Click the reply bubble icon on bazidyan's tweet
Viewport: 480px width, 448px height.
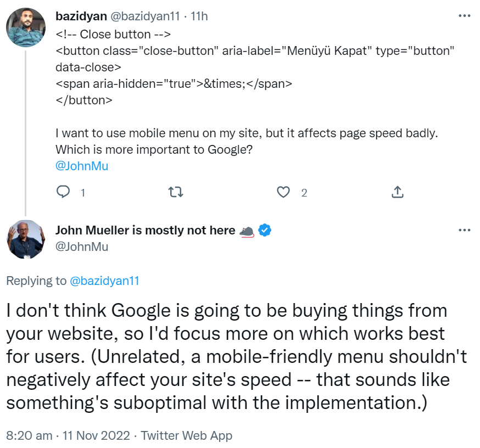[64, 192]
